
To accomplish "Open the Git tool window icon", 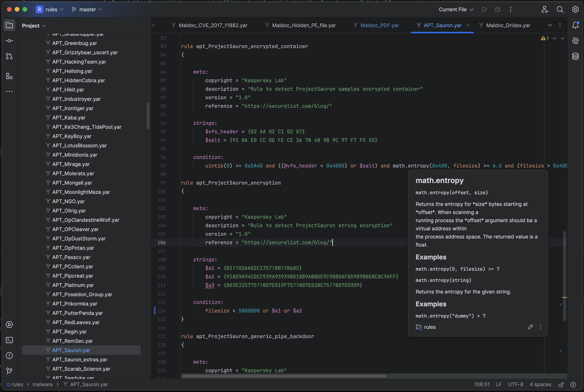I will [9, 371].
